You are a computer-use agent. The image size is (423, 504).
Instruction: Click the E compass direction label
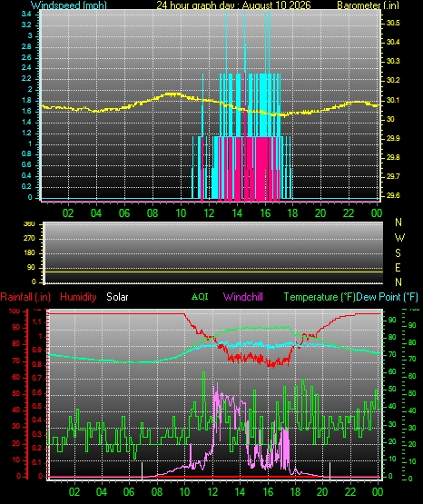click(x=398, y=267)
